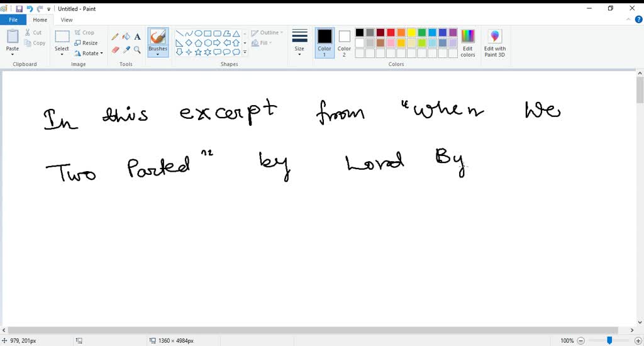Open the File menu
This screenshot has height=346, width=644.
pyautogui.click(x=13, y=20)
